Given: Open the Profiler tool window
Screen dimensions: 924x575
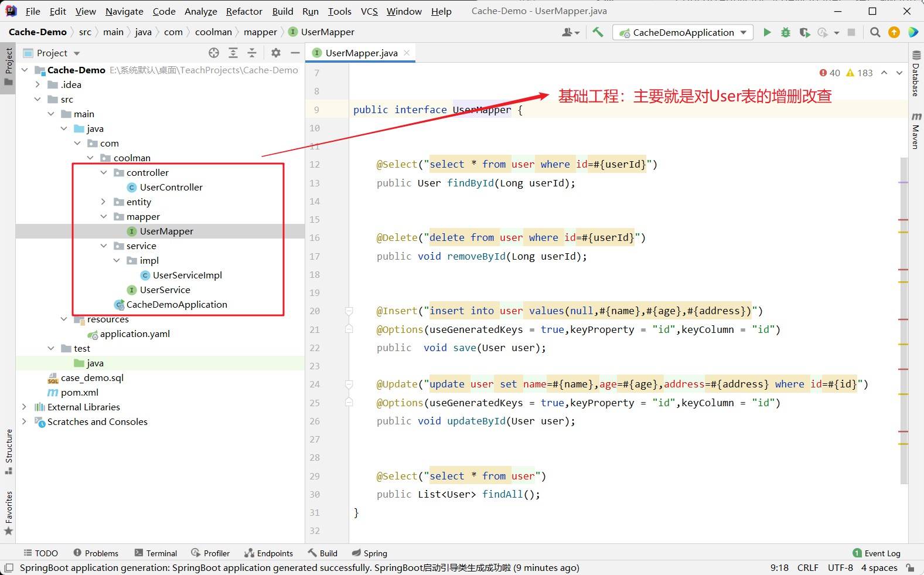Looking at the screenshot, I should (210, 553).
